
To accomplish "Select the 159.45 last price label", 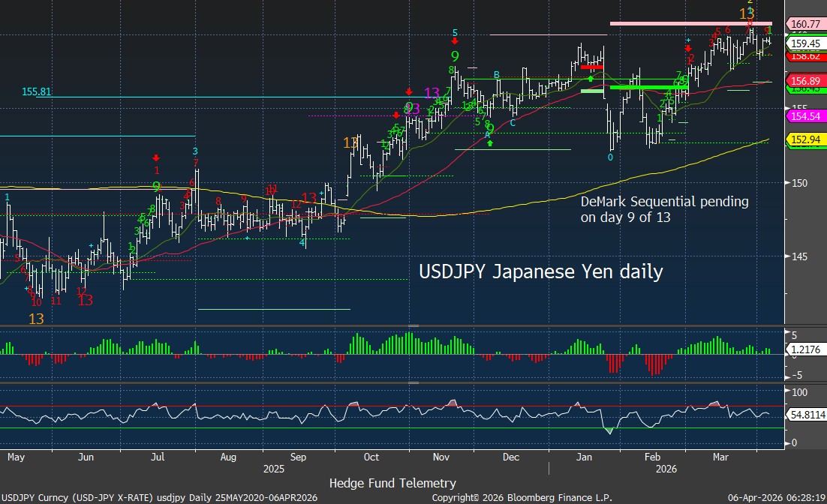I will (x=805, y=43).
